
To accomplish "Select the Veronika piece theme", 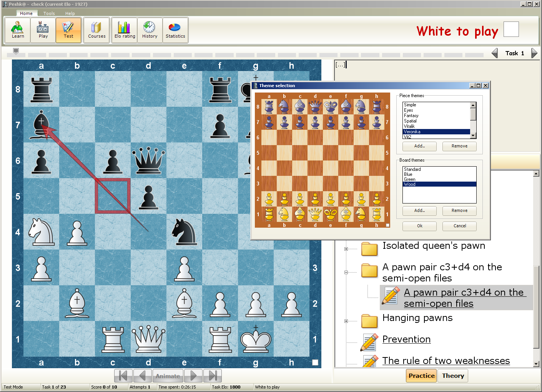I will pos(436,132).
